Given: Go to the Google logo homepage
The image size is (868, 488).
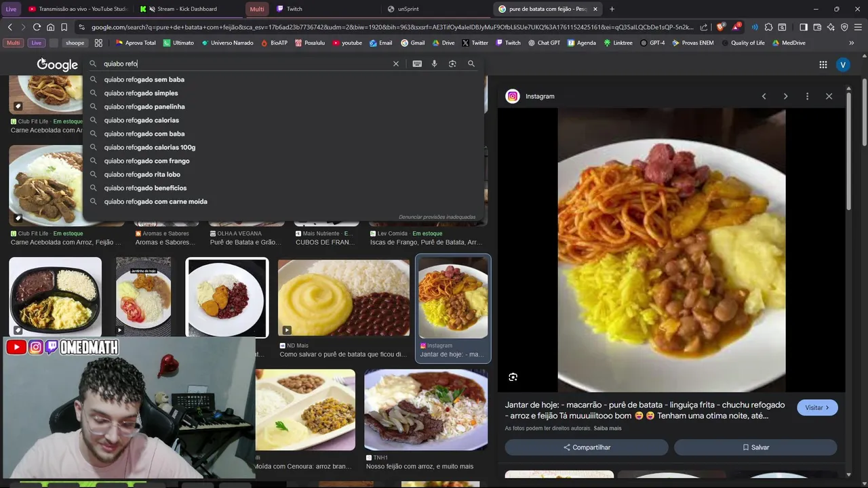Looking at the screenshot, I should point(58,64).
